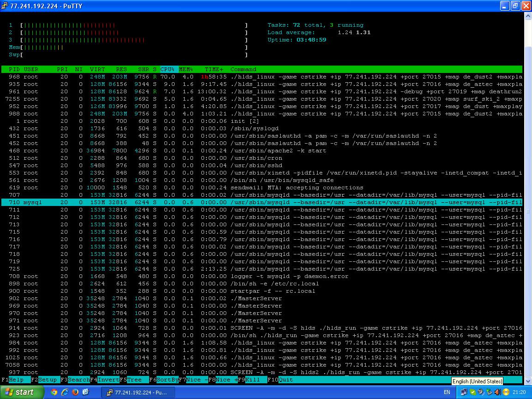Click F8 Nice + in htop footer

[223, 380]
